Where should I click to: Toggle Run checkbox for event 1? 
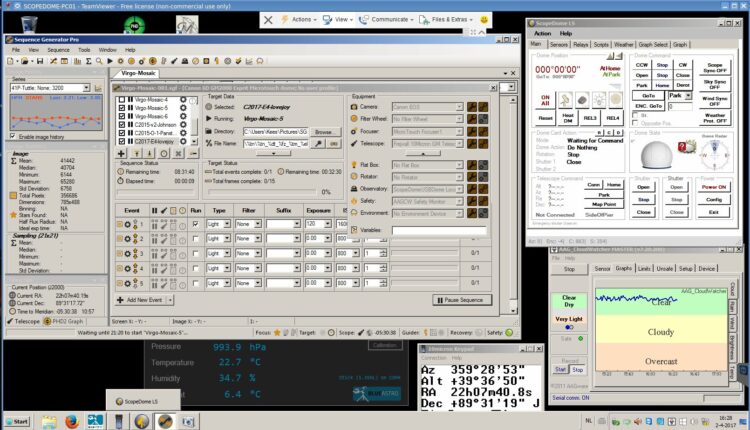(x=195, y=224)
